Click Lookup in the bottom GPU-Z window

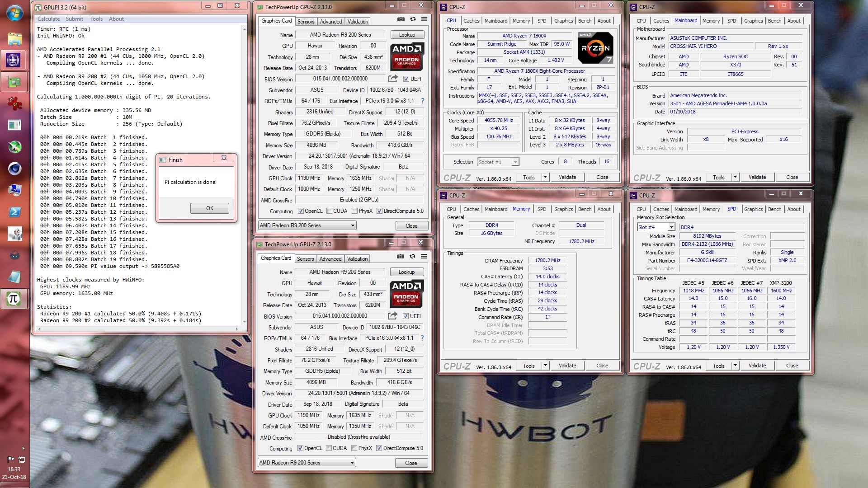[x=406, y=272]
